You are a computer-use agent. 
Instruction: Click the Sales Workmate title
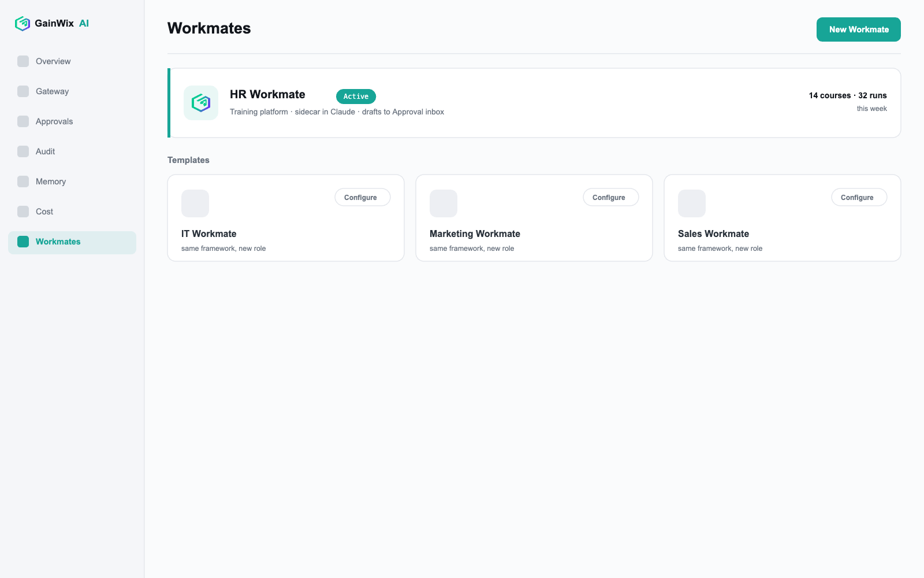[713, 234]
